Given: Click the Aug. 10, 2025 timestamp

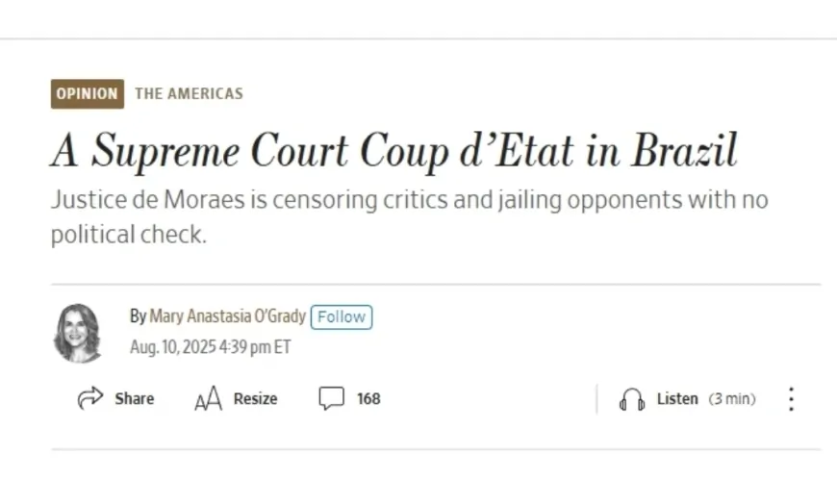Looking at the screenshot, I should click(x=210, y=347).
